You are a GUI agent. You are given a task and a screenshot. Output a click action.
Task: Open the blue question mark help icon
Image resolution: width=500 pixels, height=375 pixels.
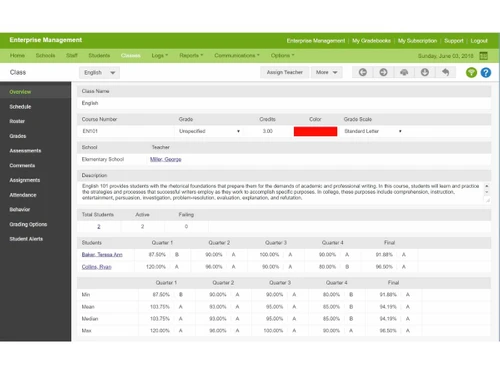[x=486, y=72]
